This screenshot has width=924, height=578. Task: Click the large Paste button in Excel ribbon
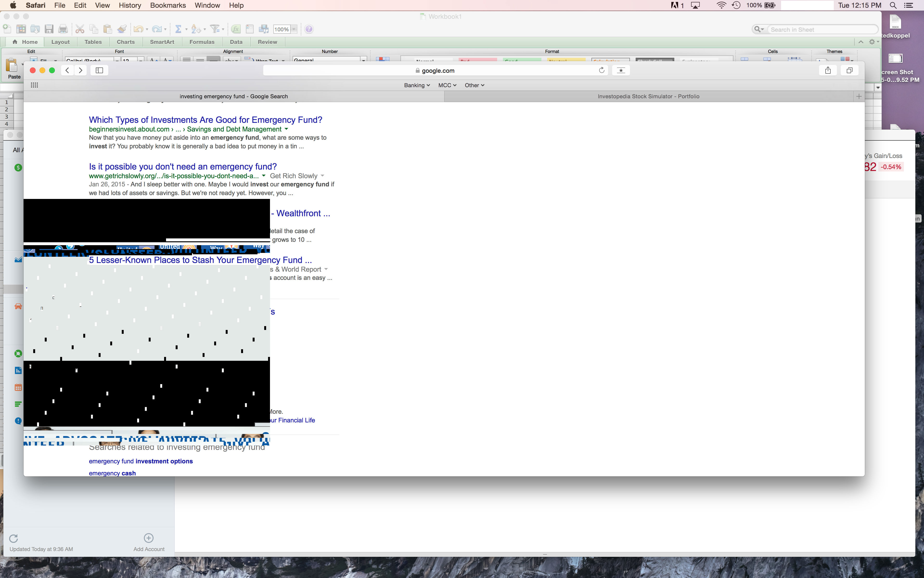(13, 68)
